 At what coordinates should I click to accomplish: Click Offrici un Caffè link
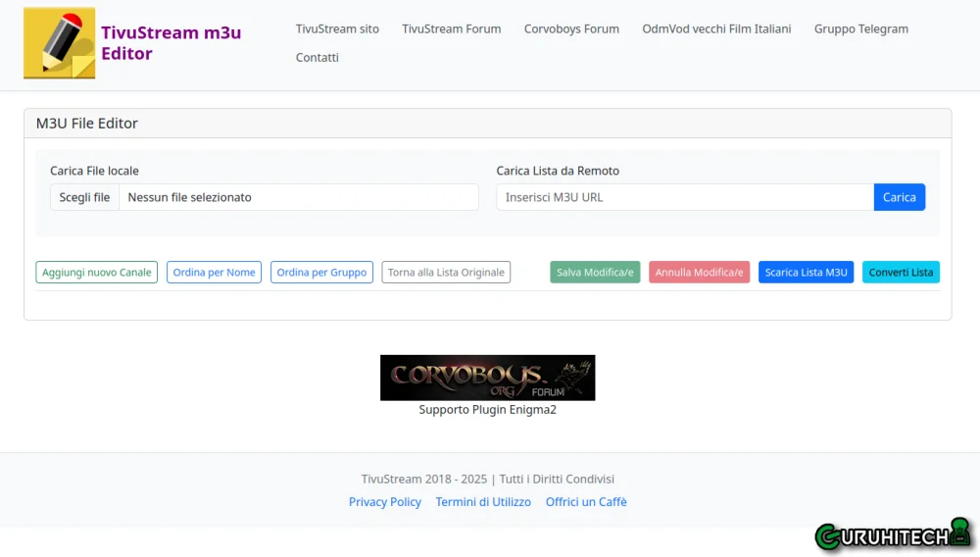586,502
